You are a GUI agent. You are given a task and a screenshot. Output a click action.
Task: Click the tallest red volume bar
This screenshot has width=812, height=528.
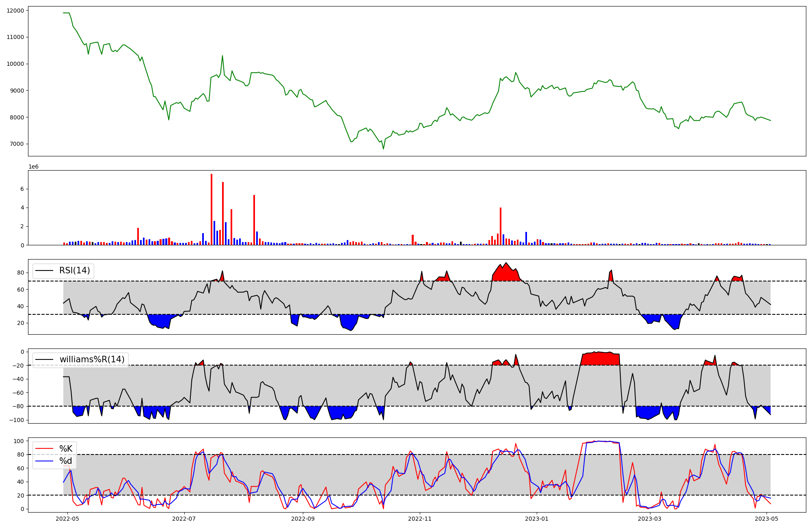[x=212, y=210]
